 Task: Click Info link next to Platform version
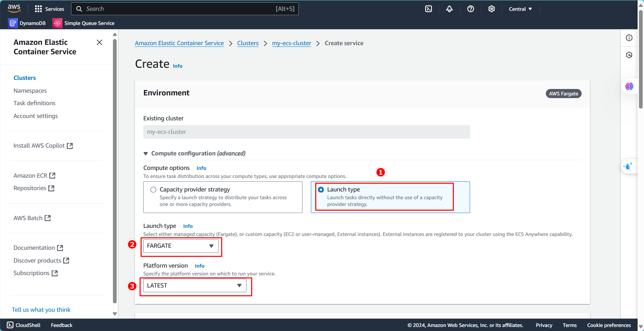[200, 266]
